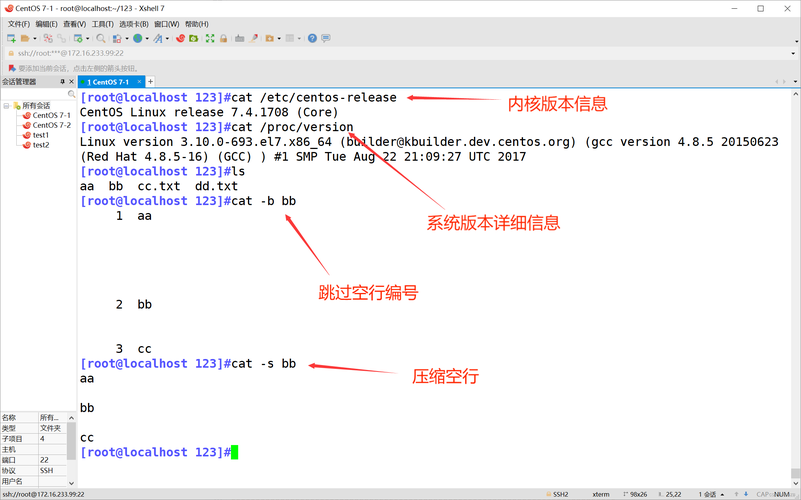Select test1 session in tree
801x500 pixels.
[x=36, y=135]
